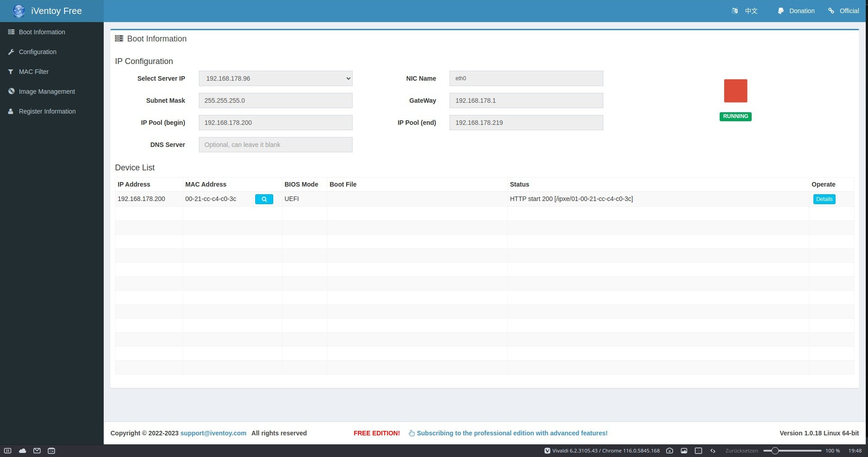868x457 pixels.
Task: Click the PayPal donation icon
Action: (781, 11)
